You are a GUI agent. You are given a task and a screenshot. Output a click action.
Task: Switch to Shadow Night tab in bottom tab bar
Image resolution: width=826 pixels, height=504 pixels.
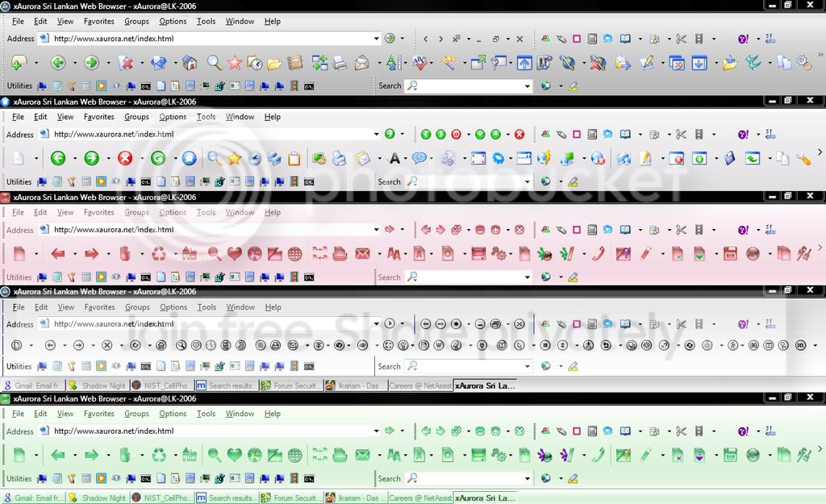point(98,498)
